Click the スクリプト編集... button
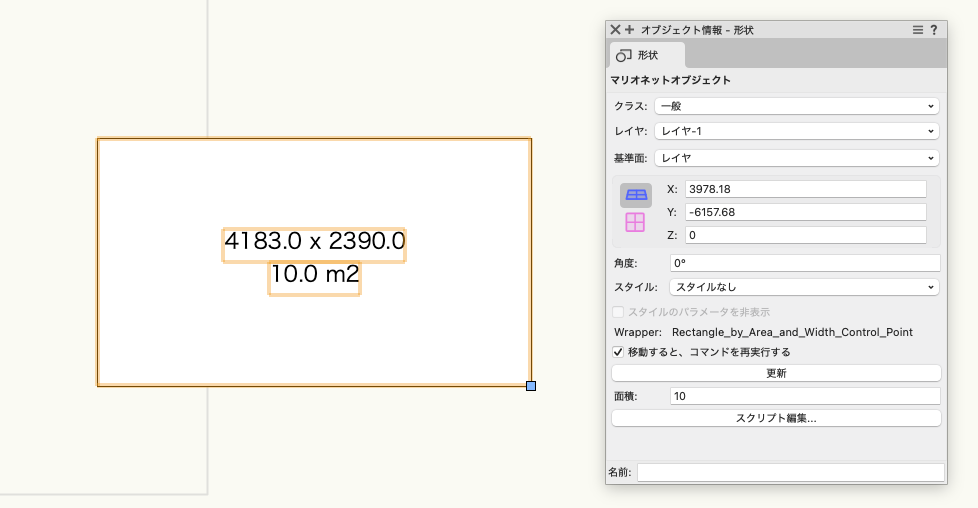The width and height of the screenshot is (978, 508). (x=776, y=418)
